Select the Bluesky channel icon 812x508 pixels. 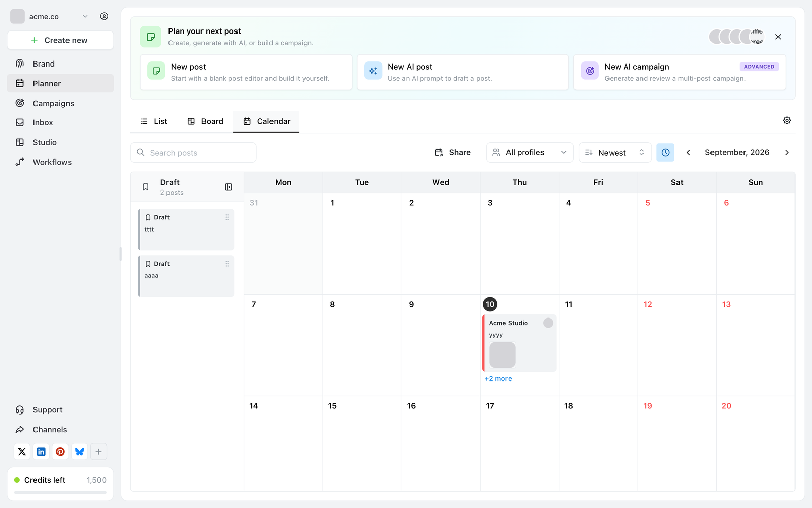(x=80, y=452)
